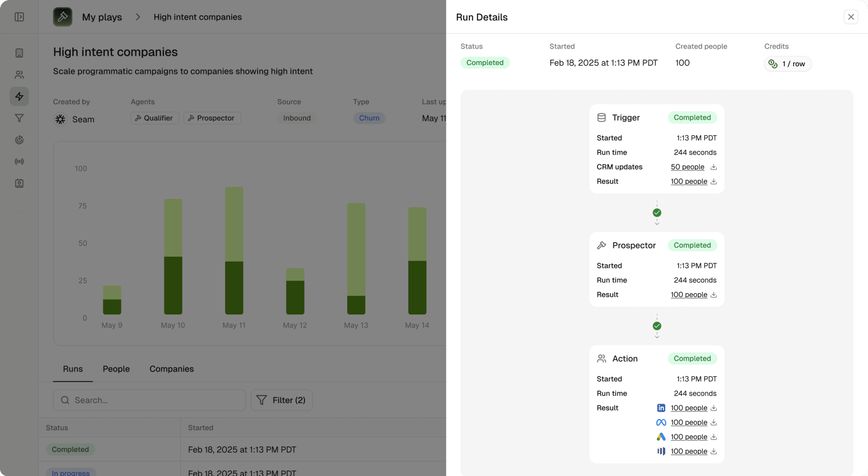Open the broadcast signals sidebar icon
The image size is (868, 476).
[19, 161]
